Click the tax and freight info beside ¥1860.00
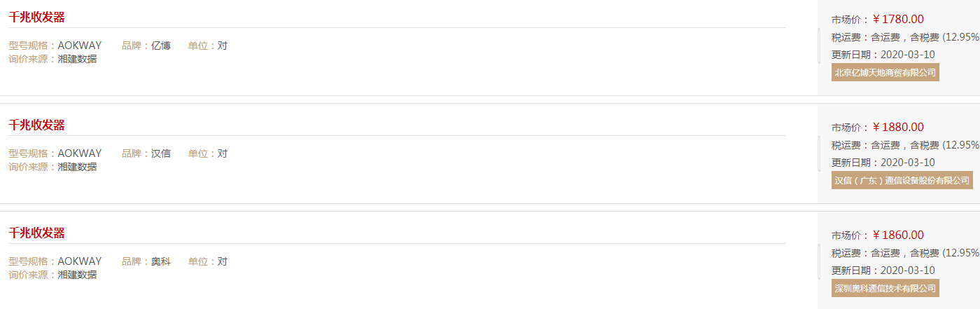Image resolution: width=980 pixels, height=309 pixels. point(906,253)
